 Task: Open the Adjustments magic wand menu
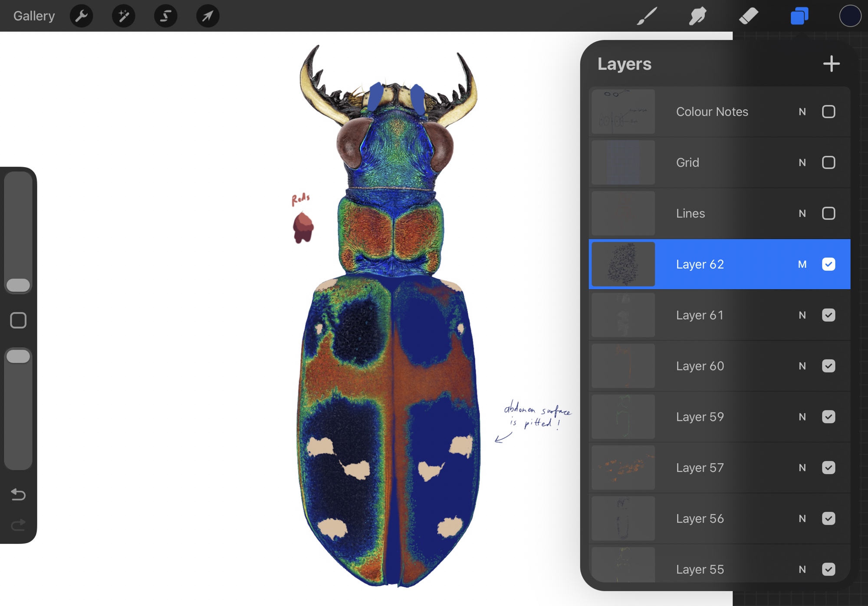[123, 16]
